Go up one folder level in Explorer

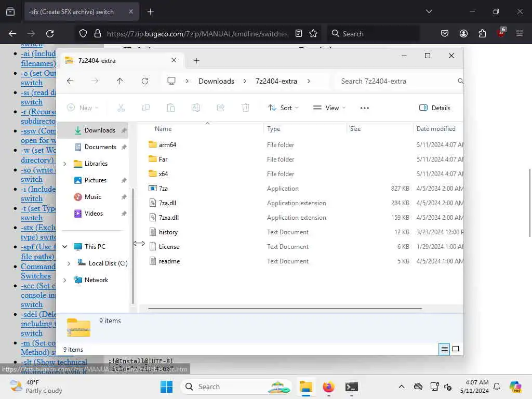pos(120,81)
